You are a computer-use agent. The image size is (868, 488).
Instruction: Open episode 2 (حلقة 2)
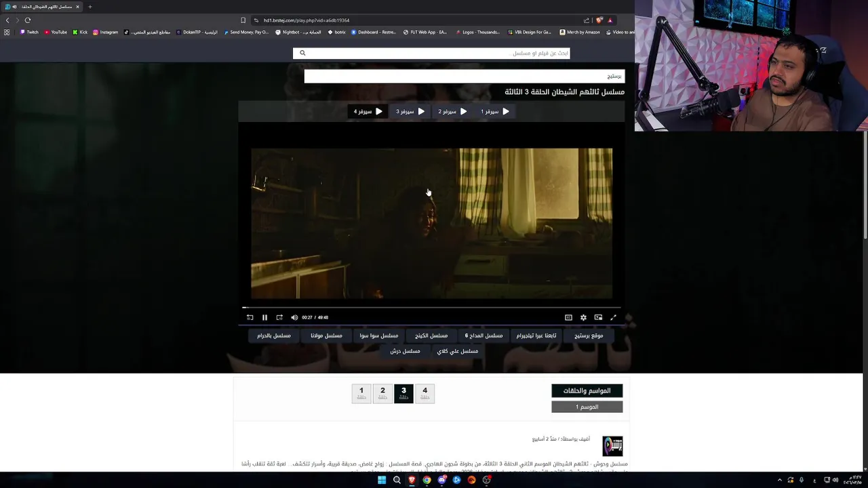(x=382, y=393)
